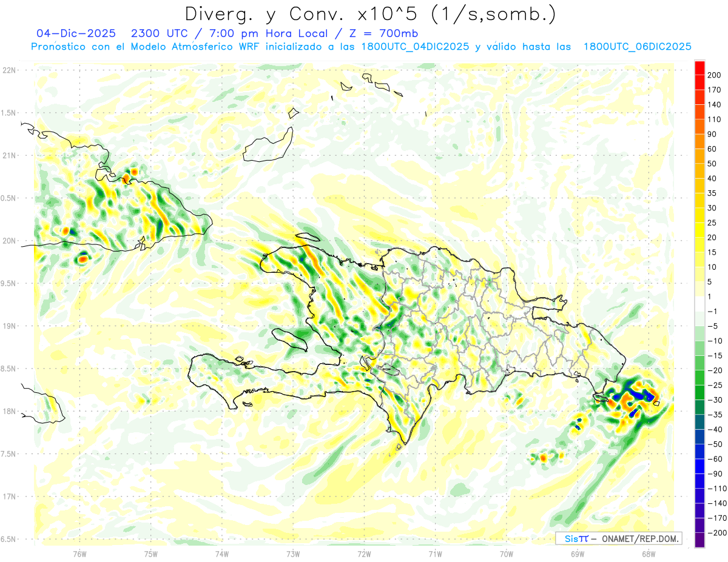Click the '17N' latitude label

[x=8, y=497]
